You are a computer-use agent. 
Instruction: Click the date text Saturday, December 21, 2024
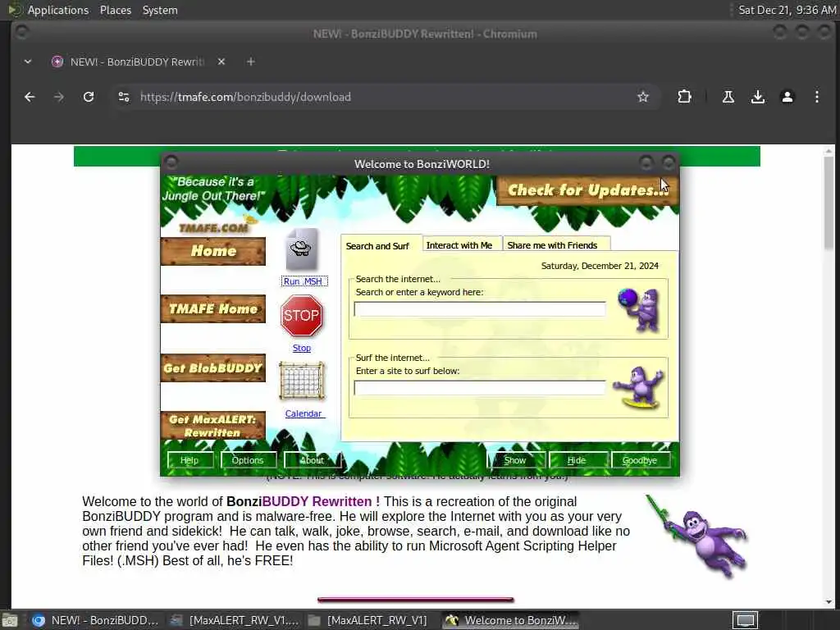[x=600, y=267]
